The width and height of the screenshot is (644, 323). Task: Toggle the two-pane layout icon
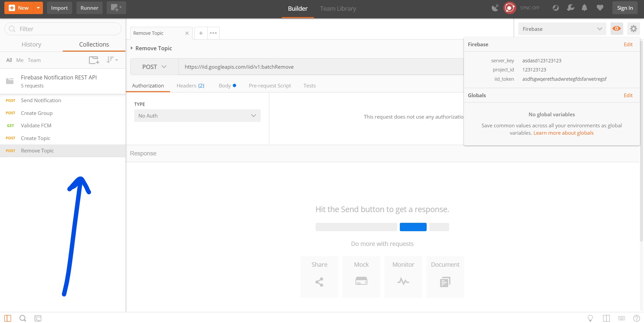(x=606, y=318)
